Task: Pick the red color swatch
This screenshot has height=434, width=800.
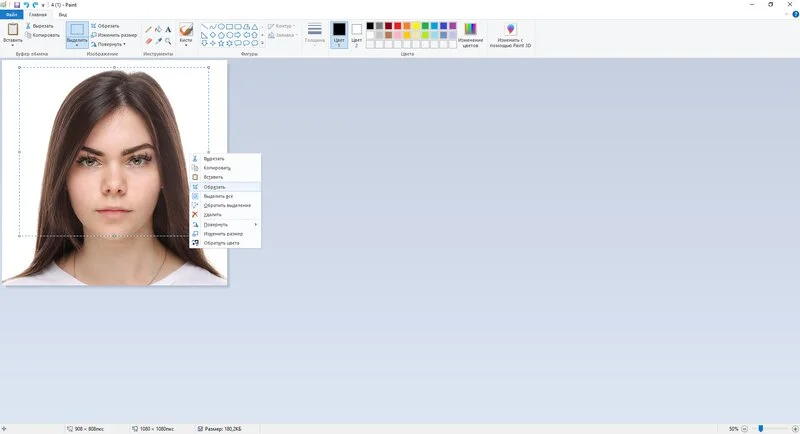Action: tap(397, 26)
